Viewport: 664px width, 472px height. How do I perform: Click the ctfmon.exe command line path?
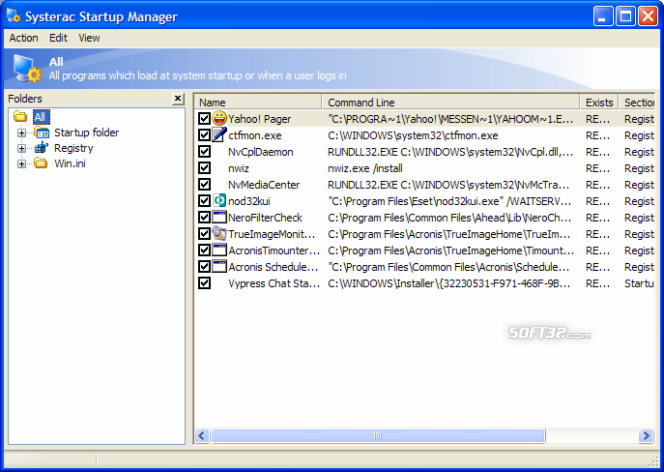(413, 135)
